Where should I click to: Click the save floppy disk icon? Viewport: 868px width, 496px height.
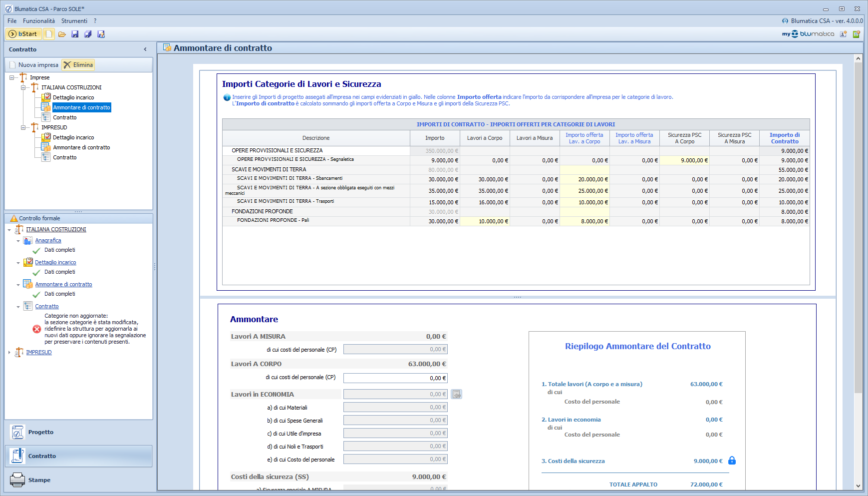(x=75, y=34)
